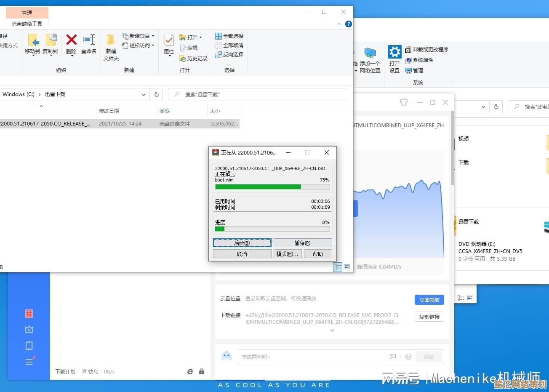Switch 迅雷下载 window to details view

tap(338, 267)
